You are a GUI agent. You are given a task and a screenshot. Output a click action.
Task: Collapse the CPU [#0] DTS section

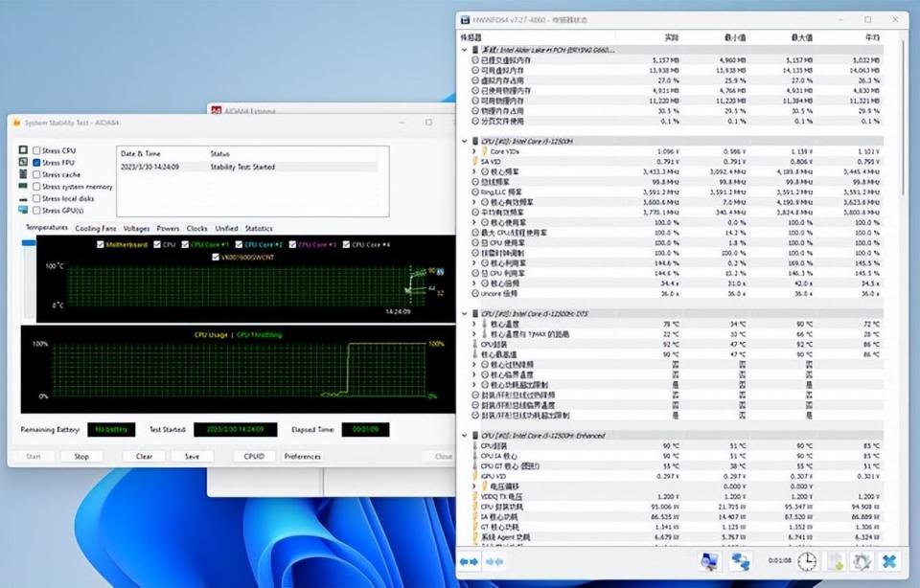[x=465, y=314]
